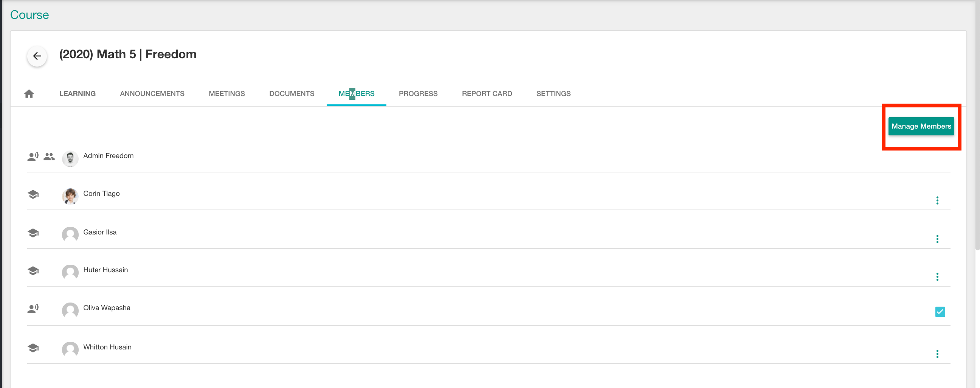Screen dimensions: 980x388
Task: Click the page's vertical scrollbar
Action: click(977, 126)
